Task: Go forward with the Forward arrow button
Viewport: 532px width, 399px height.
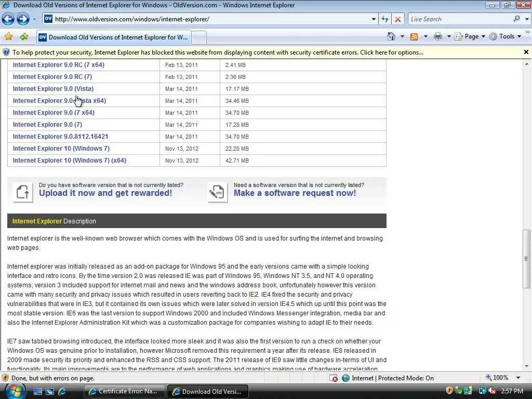Action: coord(23,19)
